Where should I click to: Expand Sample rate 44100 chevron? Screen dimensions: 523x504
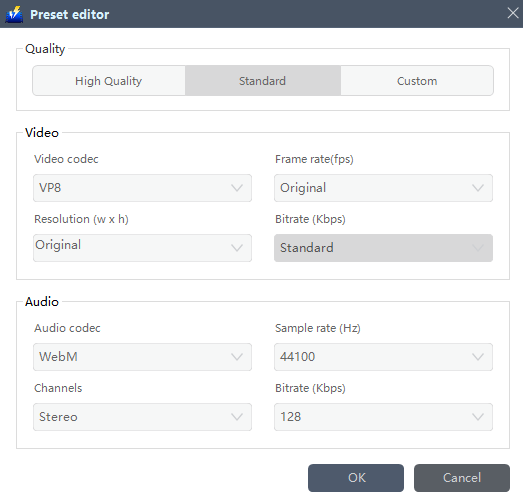(478, 357)
